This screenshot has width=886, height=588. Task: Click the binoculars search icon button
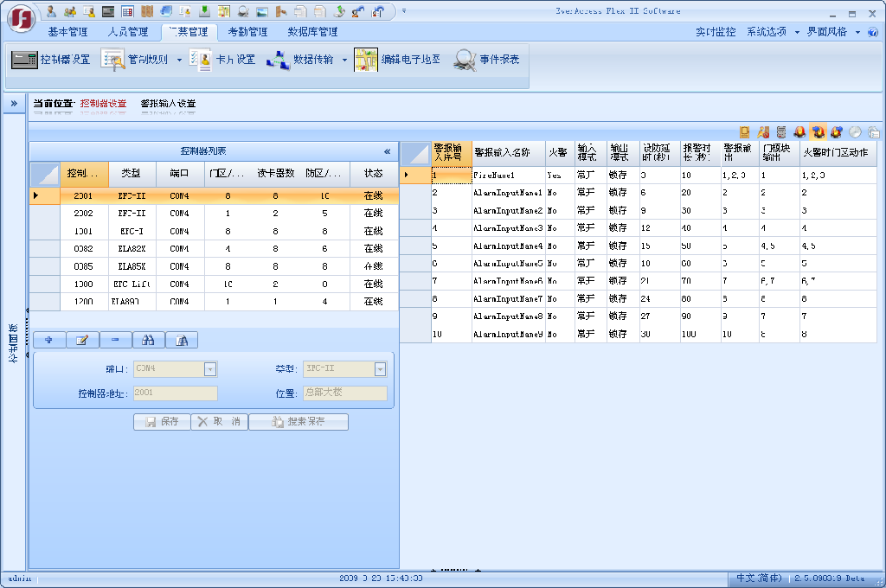pos(148,341)
